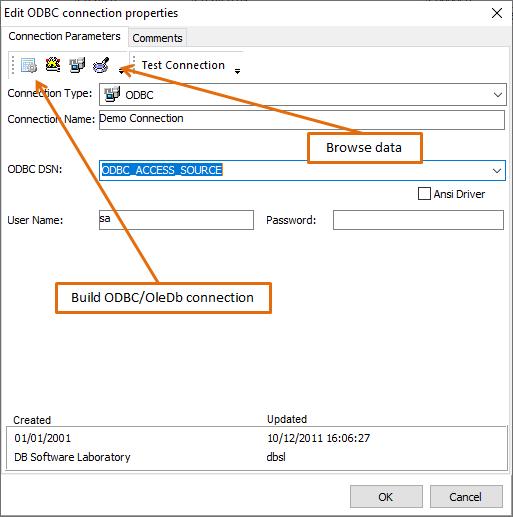Viewport: 513px width, 517px height.
Task: Click the ODBC icon in Connection Type
Action: pyautogui.click(x=112, y=94)
